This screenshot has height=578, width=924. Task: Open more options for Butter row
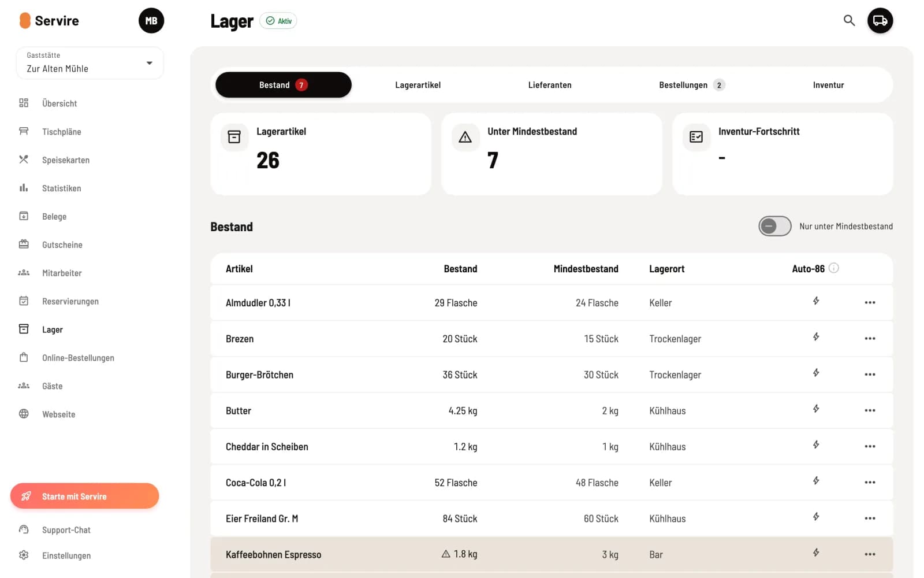coord(870,410)
